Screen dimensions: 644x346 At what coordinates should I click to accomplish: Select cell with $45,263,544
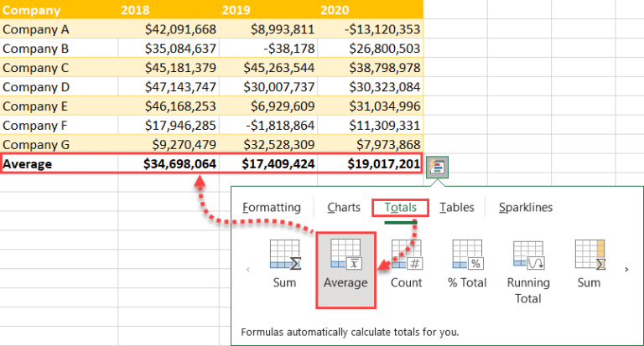coord(268,68)
